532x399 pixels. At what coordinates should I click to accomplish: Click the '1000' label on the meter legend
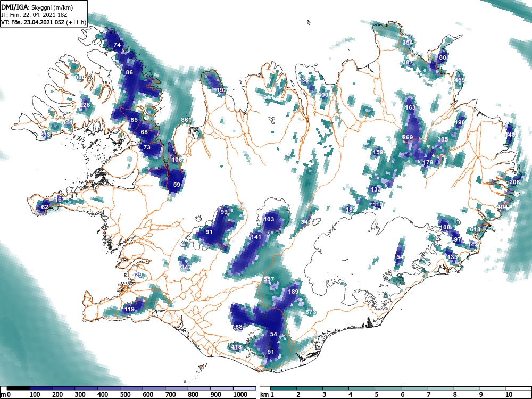[x=240, y=395]
